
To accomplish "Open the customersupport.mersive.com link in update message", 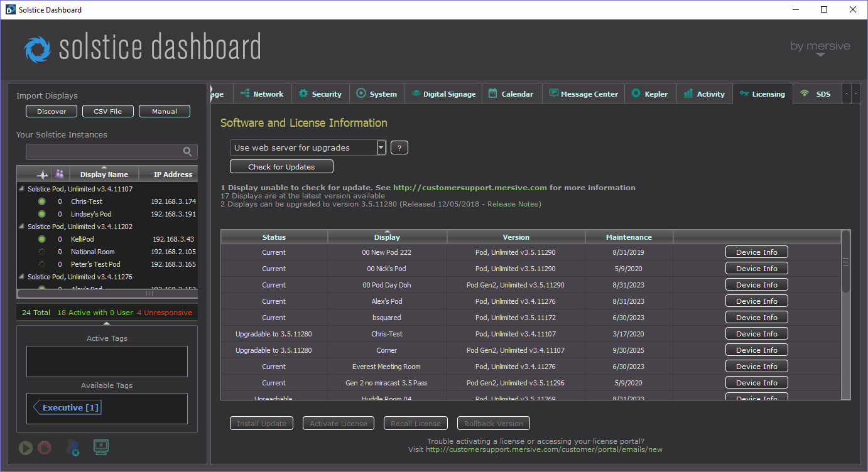I will pyautogui.click(x=470, y=188).
